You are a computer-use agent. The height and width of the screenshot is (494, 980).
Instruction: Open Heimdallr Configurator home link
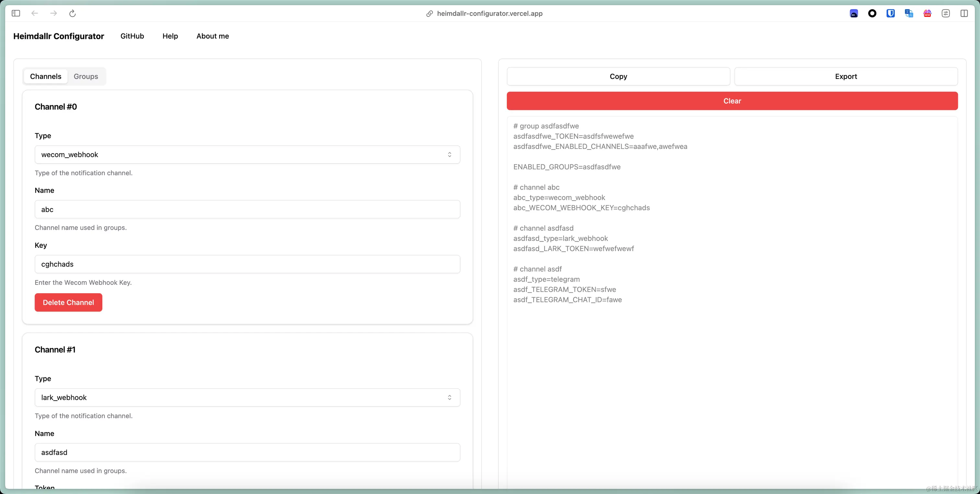(x=59, y=36)
